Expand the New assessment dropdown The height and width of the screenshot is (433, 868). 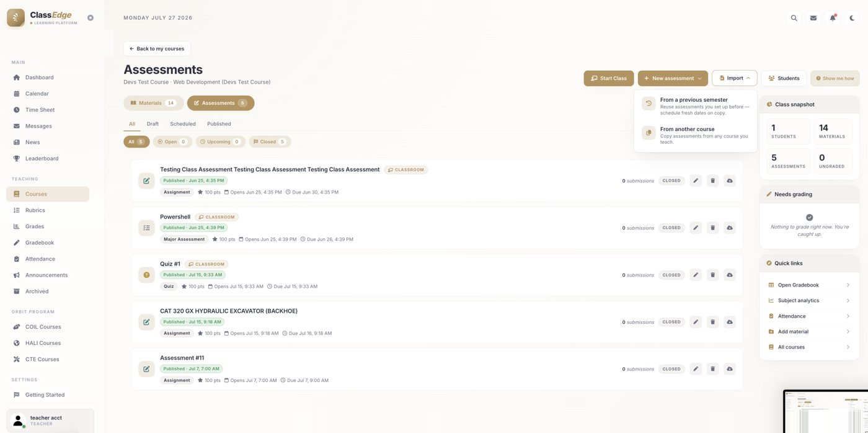pyautogui.click(x=673, y=78)
